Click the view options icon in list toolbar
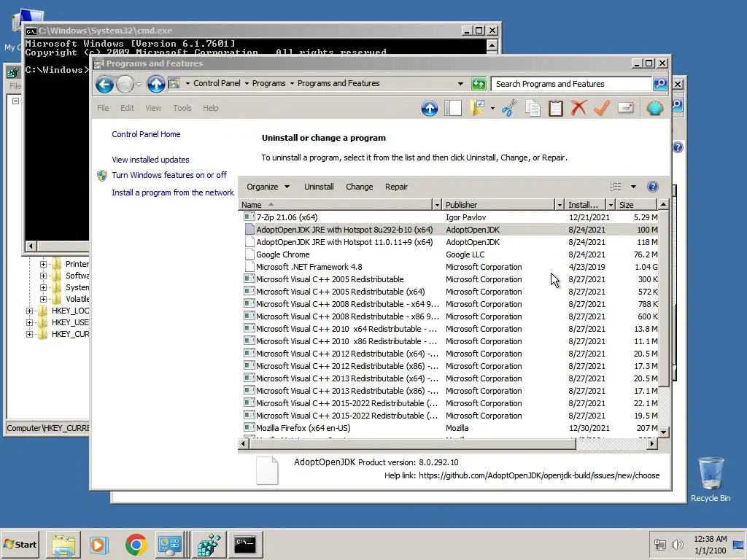 pyautogui.click(x=616, y=187)
